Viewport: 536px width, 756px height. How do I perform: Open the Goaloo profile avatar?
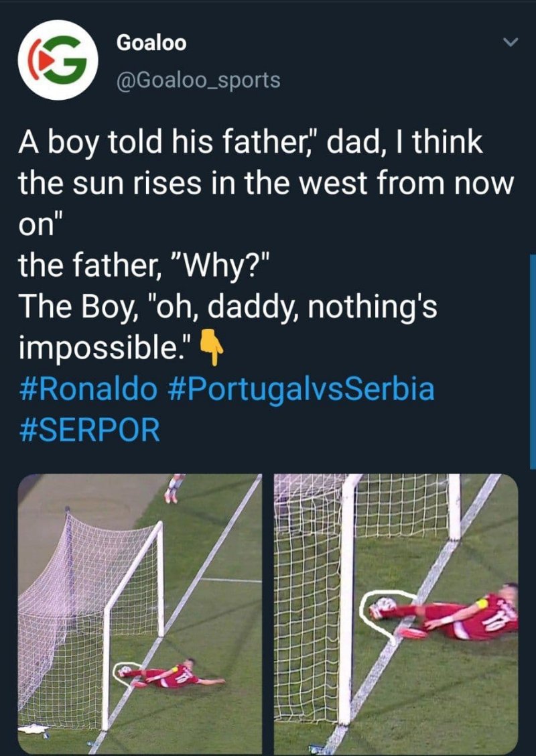[58, 60]
